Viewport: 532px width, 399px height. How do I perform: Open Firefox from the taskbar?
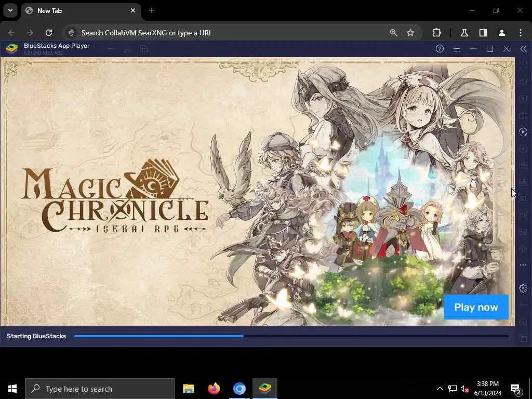click(214, 389)
